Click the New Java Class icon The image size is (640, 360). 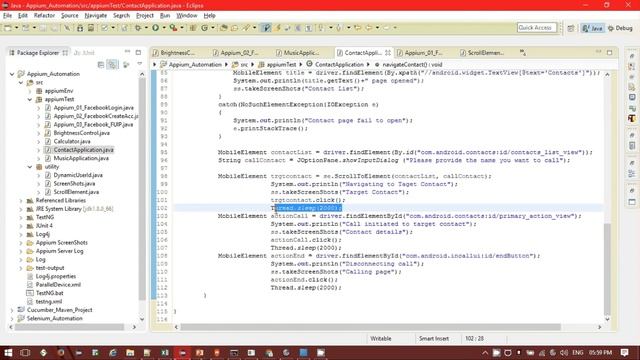204,28
